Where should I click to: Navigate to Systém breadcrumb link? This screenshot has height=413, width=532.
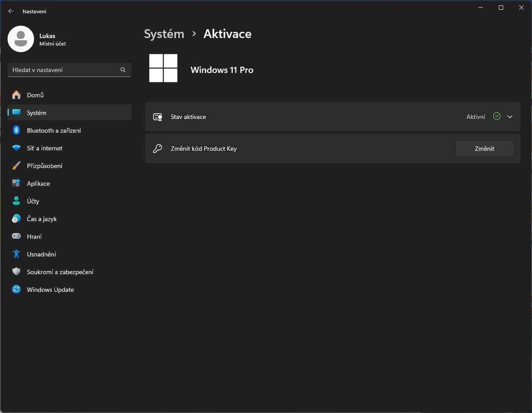coord(164,34)
